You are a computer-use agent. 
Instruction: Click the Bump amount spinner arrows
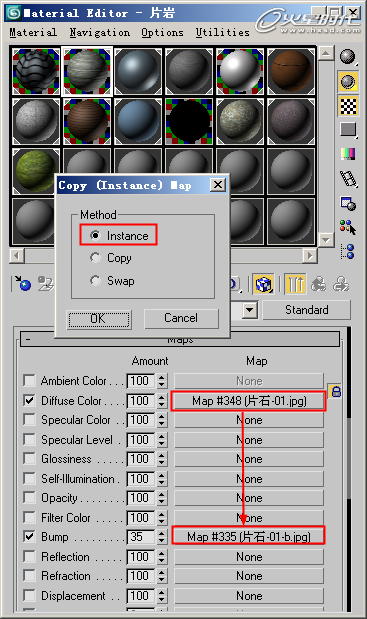point(161,537)
